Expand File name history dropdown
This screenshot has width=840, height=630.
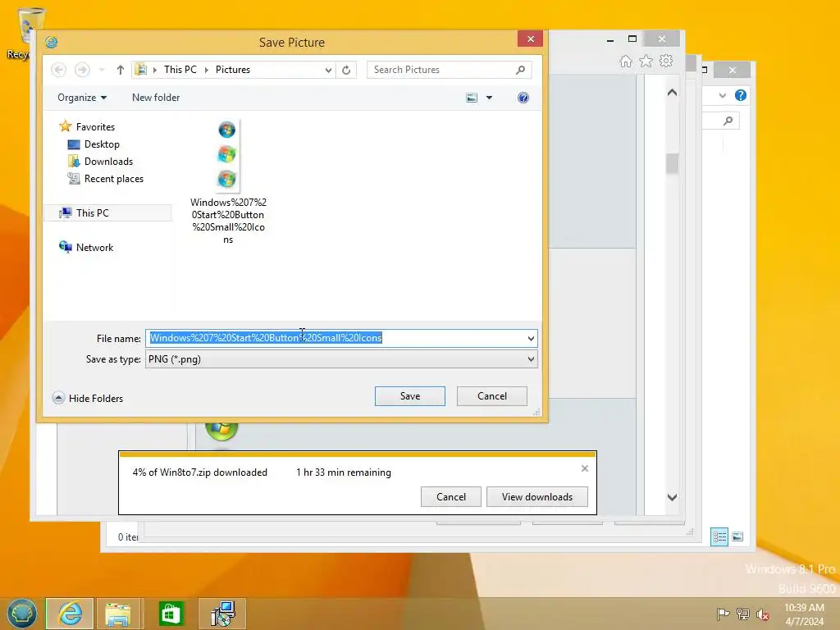pos(531,338)
